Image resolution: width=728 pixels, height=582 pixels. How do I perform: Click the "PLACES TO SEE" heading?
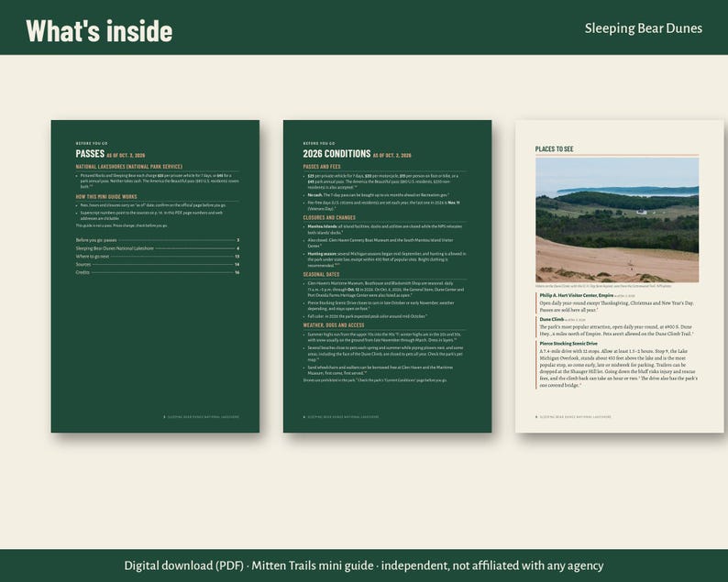[x=554, y=149]
